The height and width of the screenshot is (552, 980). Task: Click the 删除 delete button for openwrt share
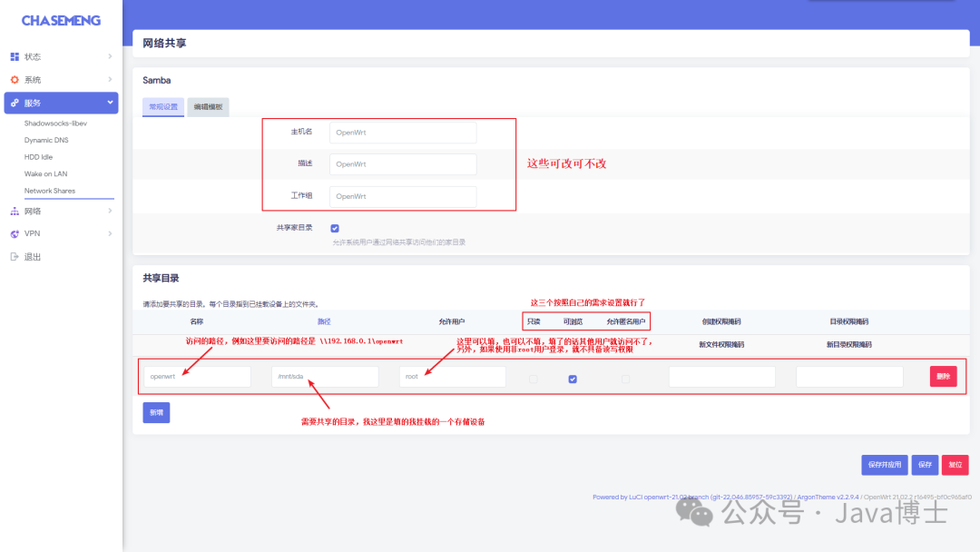click(943, 376)
